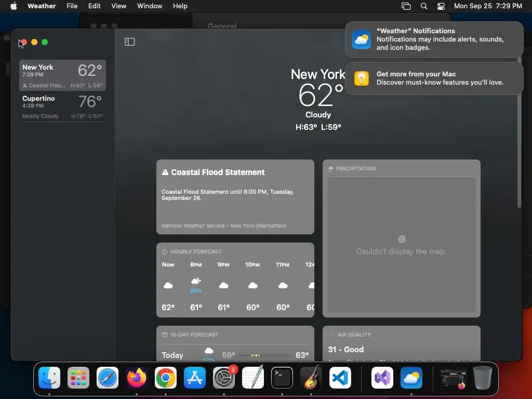This screenshot has width=532, height=399.
Task: Click the Weather app icon in the Dock
Action: coord(411,378)
